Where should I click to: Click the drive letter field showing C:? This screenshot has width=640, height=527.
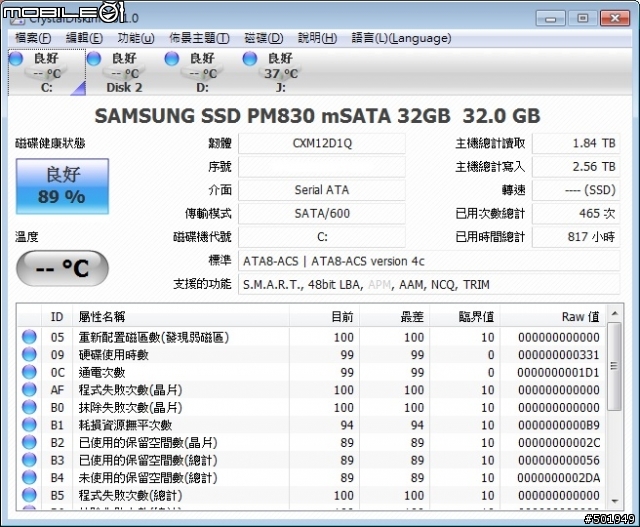click(x=322, y=237)
